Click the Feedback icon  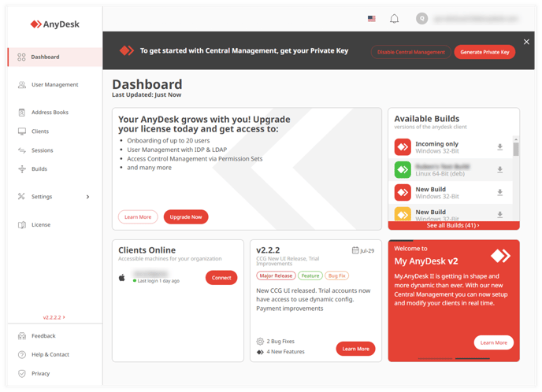coord(22,335)
